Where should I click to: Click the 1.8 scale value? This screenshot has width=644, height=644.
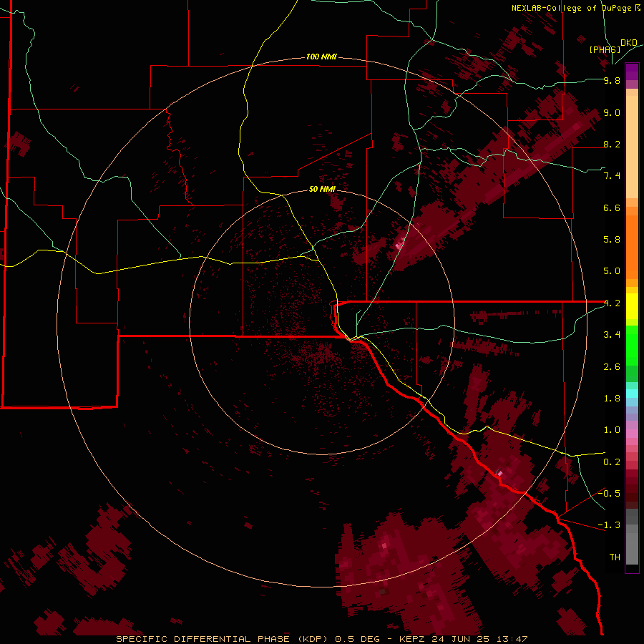coord(612,399)
